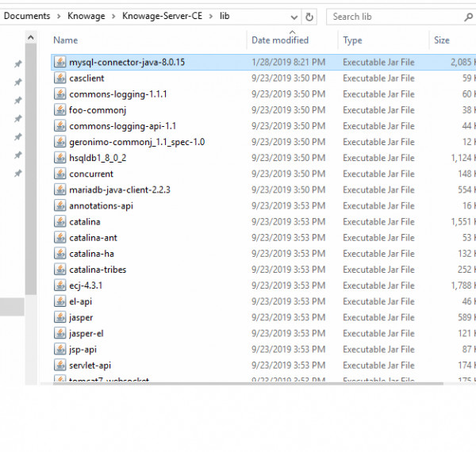Sort files by the Name column
This screenshot has width=476, height=452.
[x=65, y=40]
